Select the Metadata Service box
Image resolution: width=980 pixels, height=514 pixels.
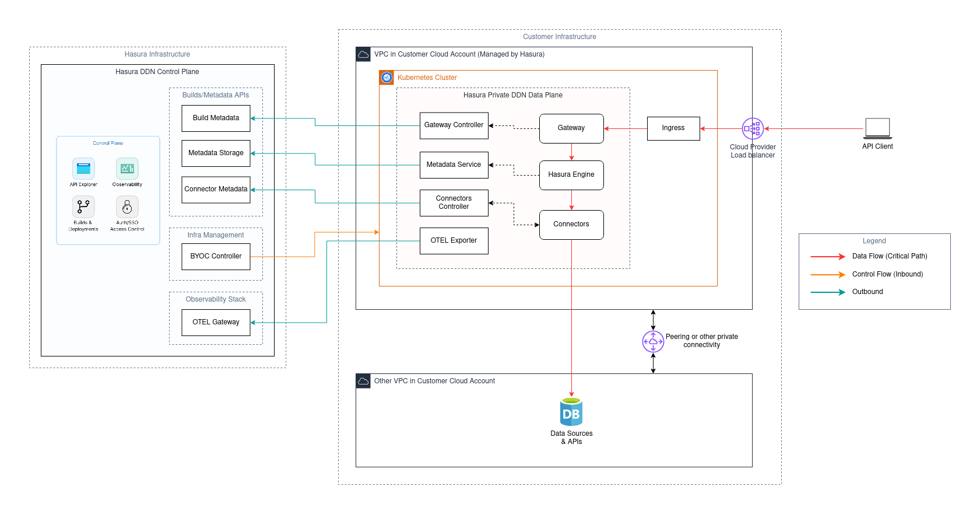point(454,165)
